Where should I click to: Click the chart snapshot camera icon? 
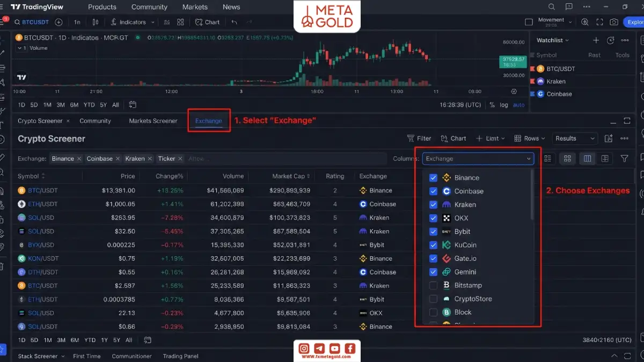[x=614, y=22]
